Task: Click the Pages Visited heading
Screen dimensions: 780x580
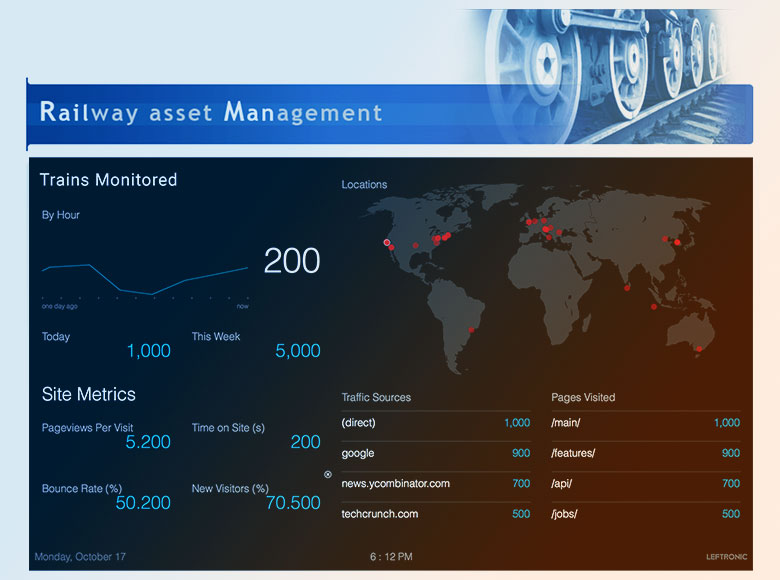Action: pos(583,397)
